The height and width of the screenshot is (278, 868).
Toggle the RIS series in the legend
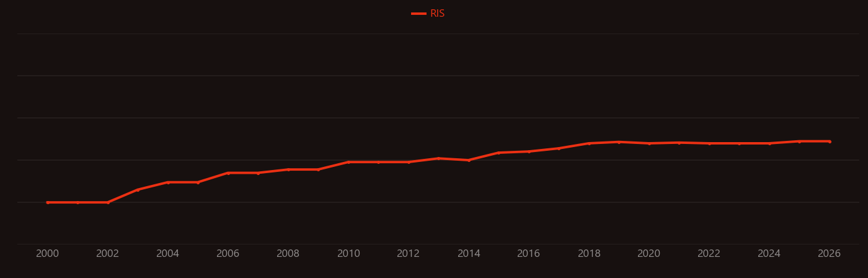pos(428,14)
